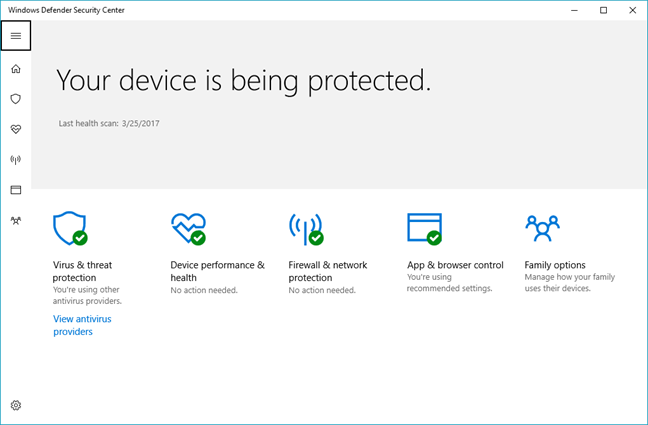Open the sidebar shield virus protection icon
The image size is (648, 425).
pyautogui.click(x=16, y=99)
